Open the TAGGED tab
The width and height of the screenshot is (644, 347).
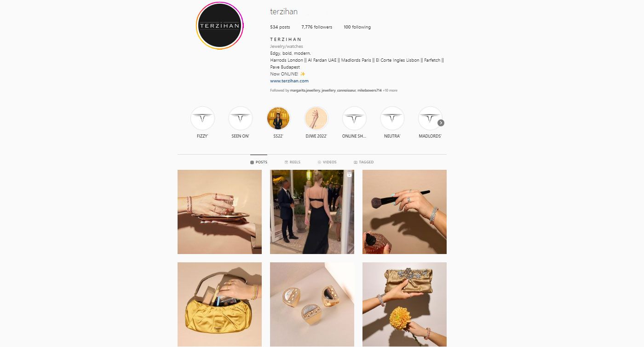coord(364,162)
